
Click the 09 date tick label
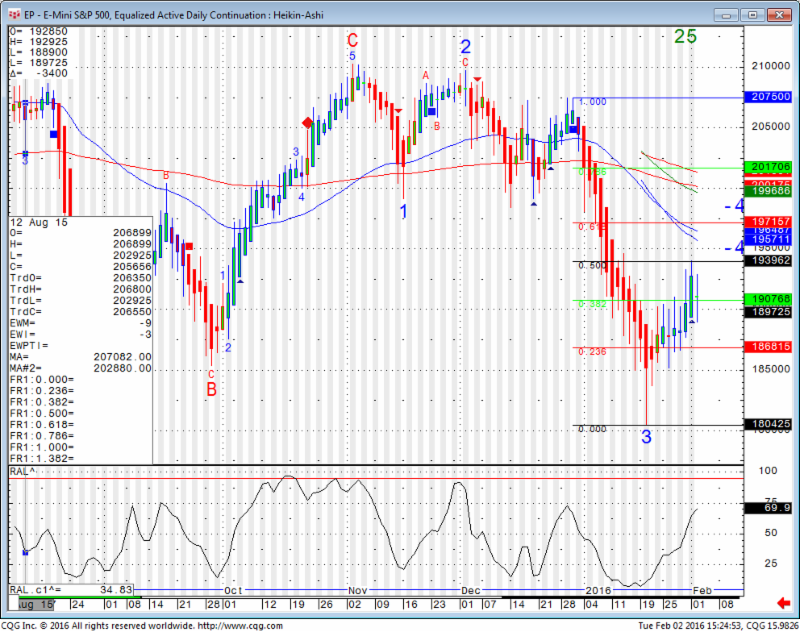point(383,604)
